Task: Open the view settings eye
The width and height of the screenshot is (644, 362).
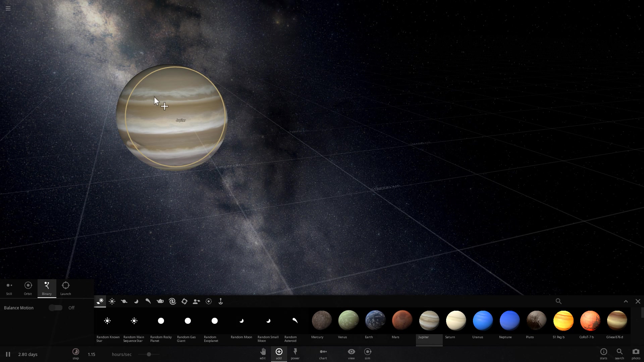Action: pyautogui.click(x=351, y=354)
